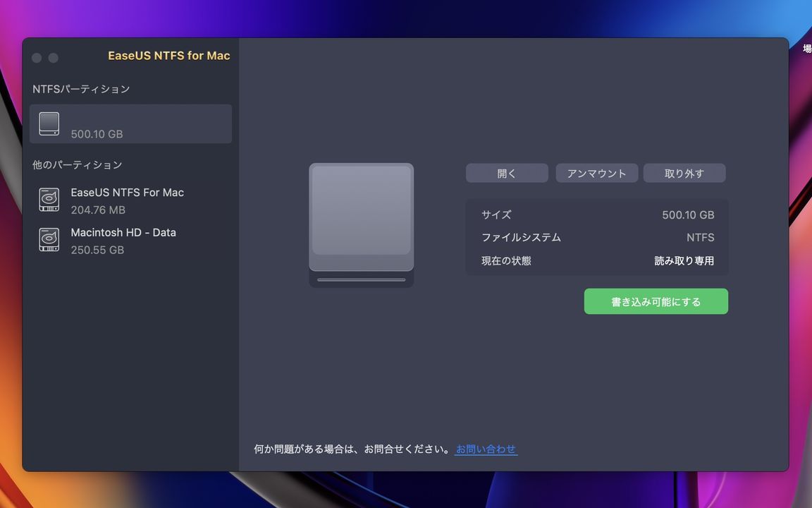Click the サイズ label
Viewport: 812px width, 508px height.
pos(496,214)
